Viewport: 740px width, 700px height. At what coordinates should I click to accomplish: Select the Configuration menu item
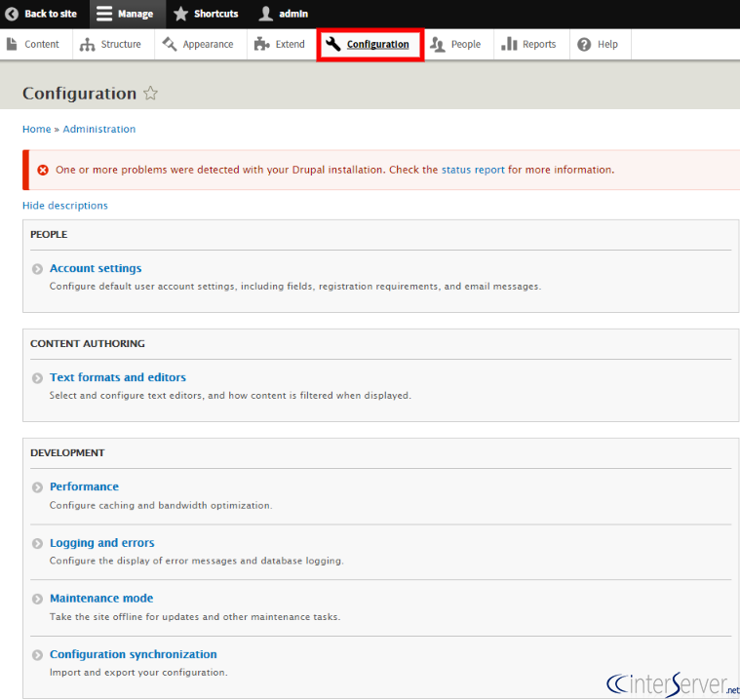[370, 45]
